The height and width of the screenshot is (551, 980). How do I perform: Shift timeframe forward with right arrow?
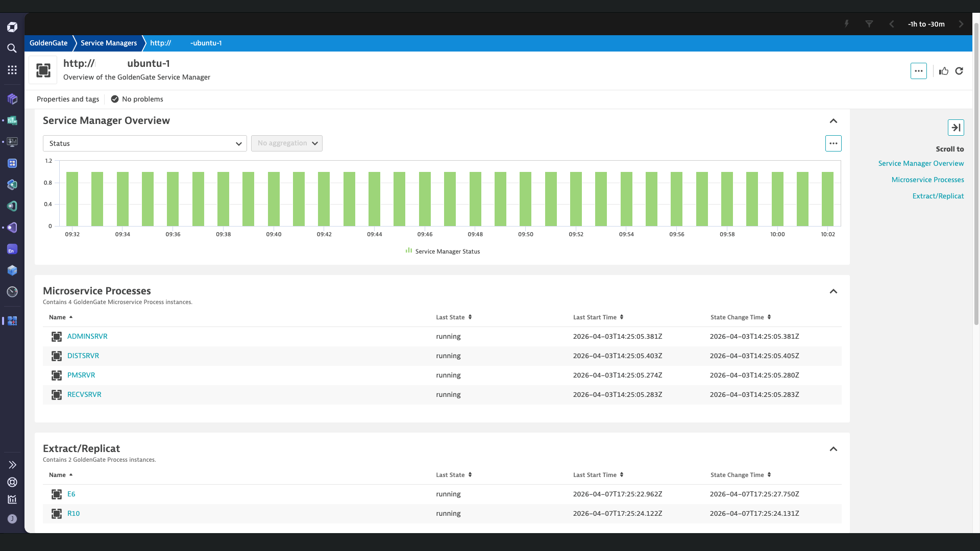tap(961, 24)
